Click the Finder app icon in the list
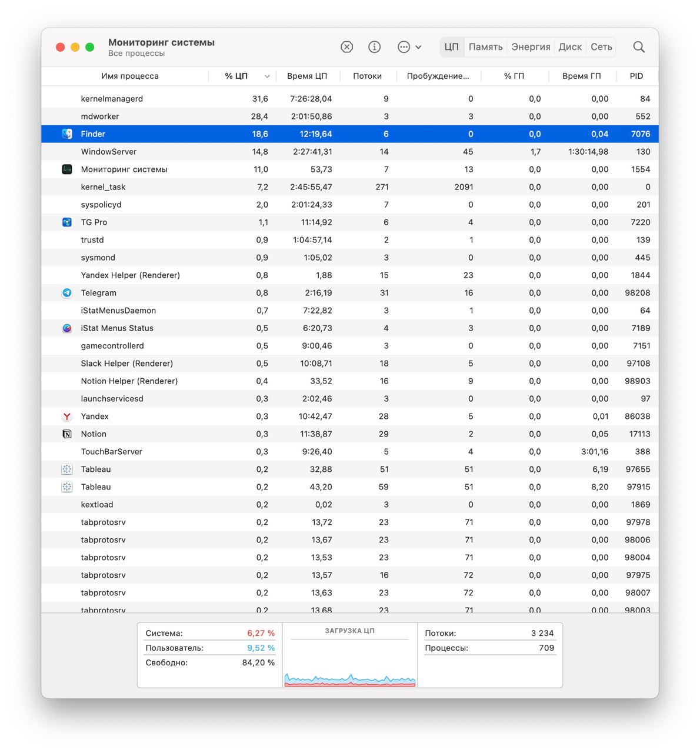This screenshot has height=753, width=700. click(67, 134)
